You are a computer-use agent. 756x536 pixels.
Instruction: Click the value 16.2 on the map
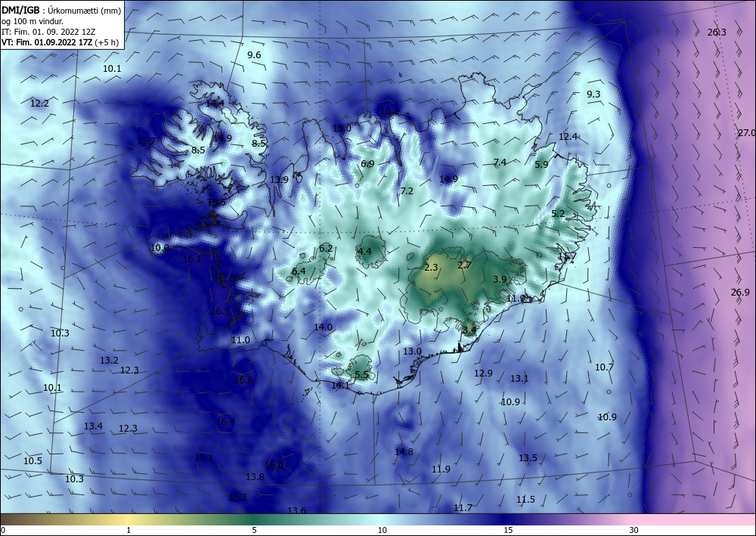click(389, 111)
